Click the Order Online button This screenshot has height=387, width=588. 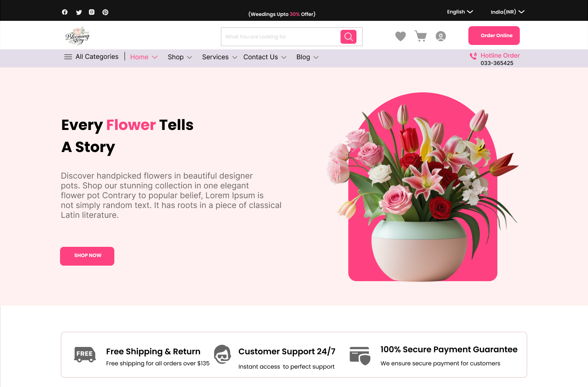[494, 36]
